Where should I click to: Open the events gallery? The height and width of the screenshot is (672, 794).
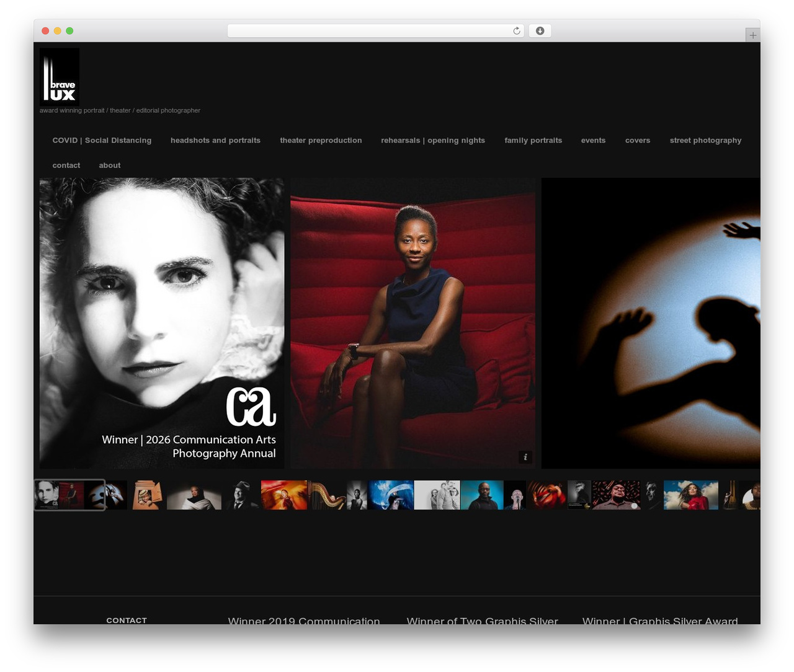(593, 141)
